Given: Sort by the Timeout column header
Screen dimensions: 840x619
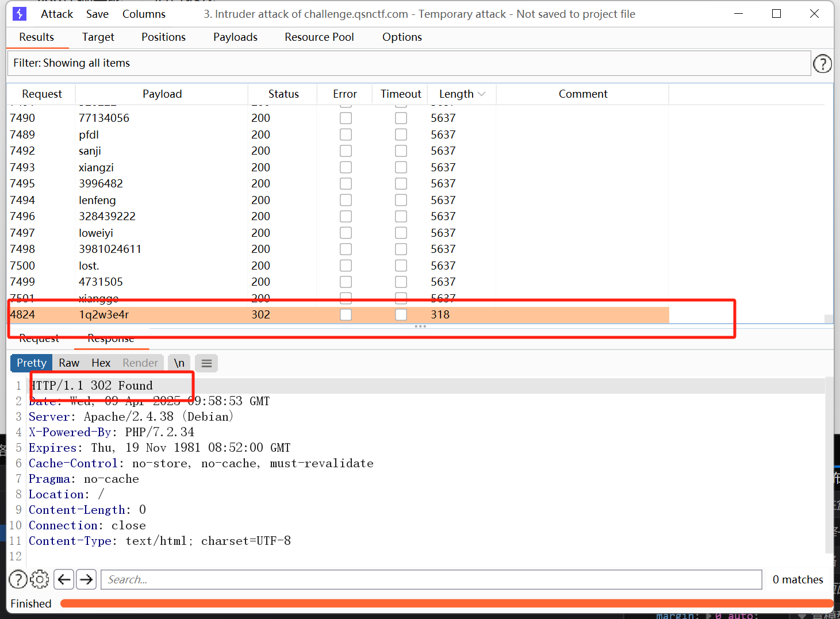Looking at the screenshot, I should [x=401, y=94].
